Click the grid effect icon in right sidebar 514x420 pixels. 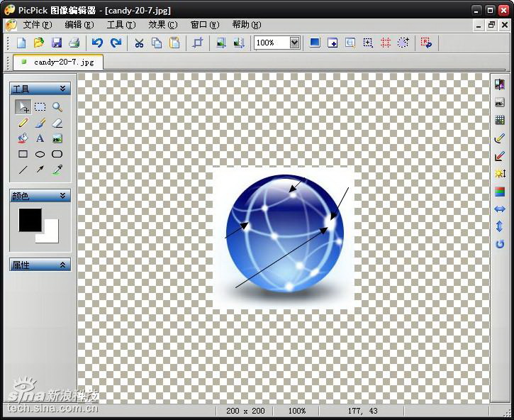pos(500,120)
